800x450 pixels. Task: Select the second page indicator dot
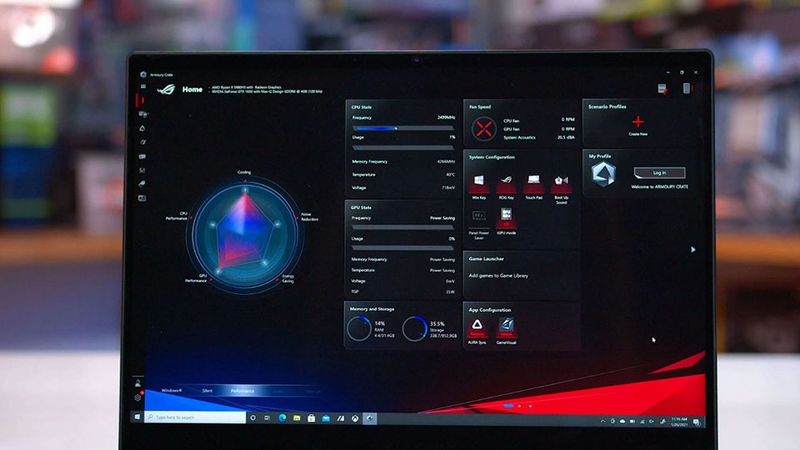tap(519, 406)
